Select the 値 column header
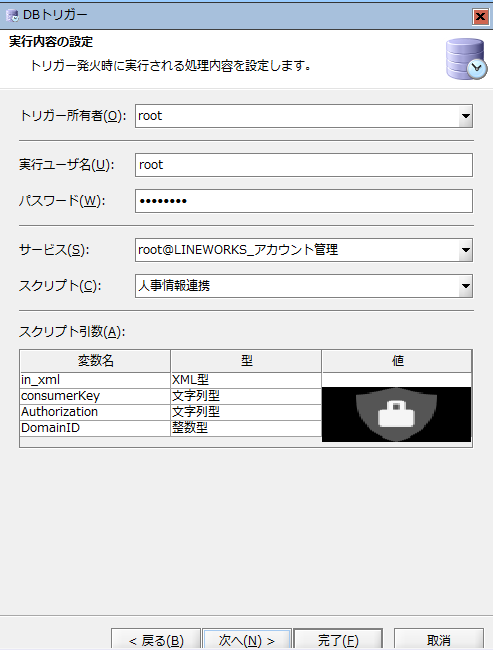Viewport: 493px width, 650px height. pyautogui.click(x=397, y=361)
